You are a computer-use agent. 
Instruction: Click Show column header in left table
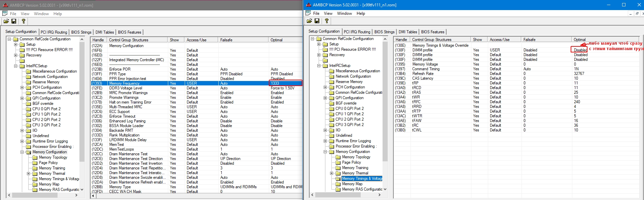coord(176,40)
